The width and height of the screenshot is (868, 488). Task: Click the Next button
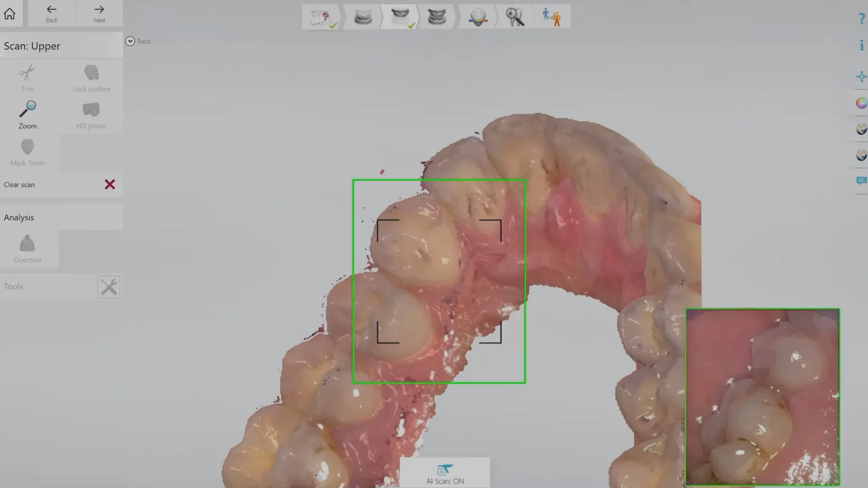coord(99,13)
